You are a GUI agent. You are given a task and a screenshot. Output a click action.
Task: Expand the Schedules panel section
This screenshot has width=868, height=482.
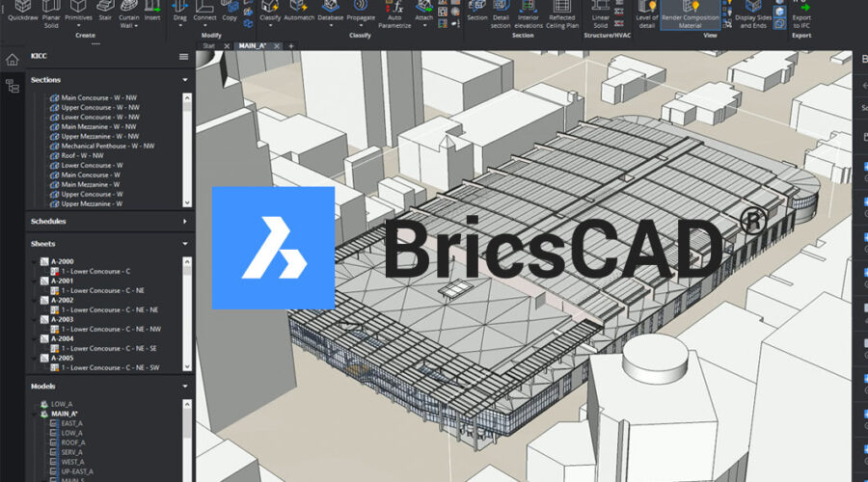click(183, 221)
